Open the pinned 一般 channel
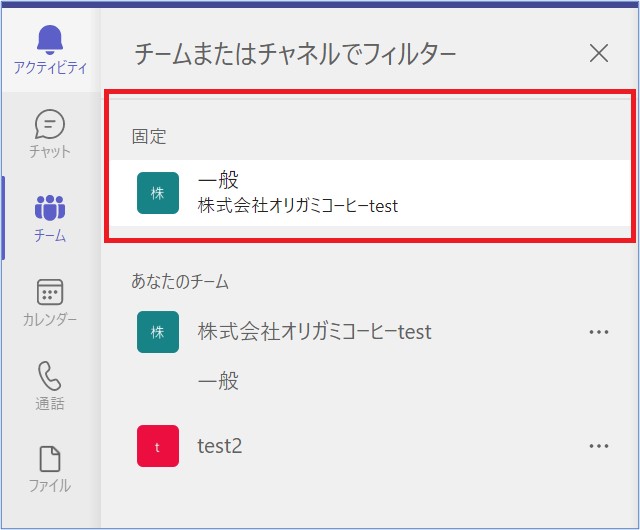The image size is (640, 530). [220, 180]
